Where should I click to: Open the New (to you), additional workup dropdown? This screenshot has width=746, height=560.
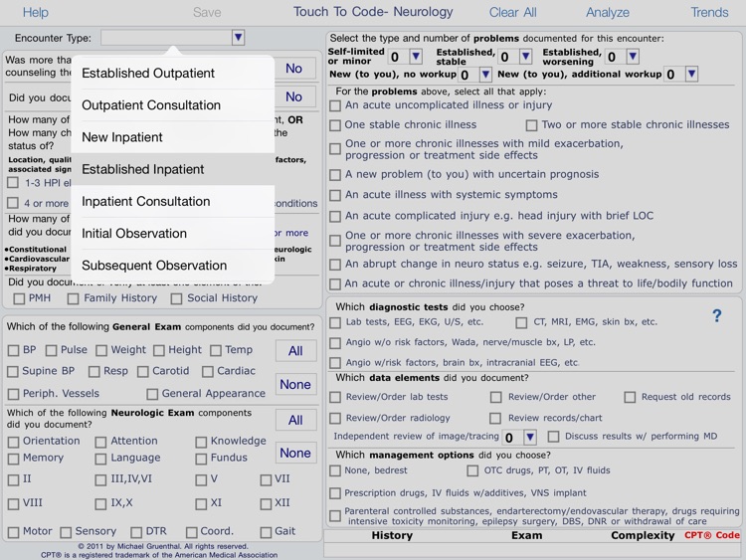pos(691,74)
